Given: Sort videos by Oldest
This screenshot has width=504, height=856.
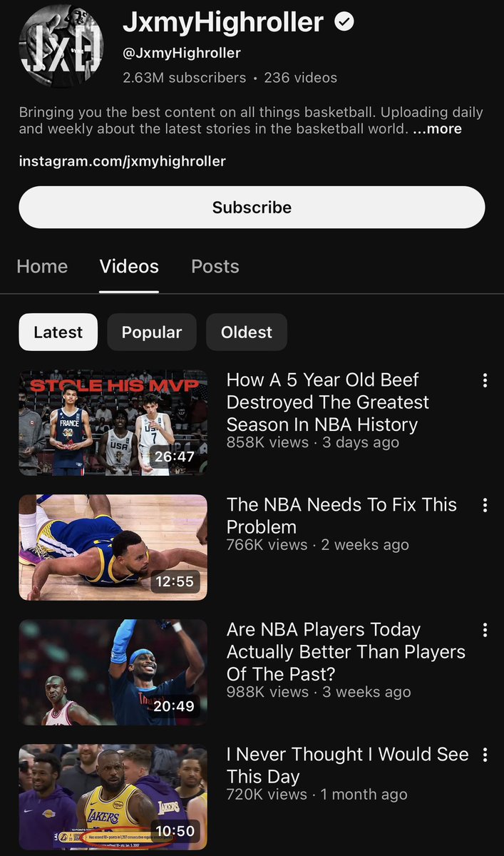Looking at the screenshot, I should (247, 332).
